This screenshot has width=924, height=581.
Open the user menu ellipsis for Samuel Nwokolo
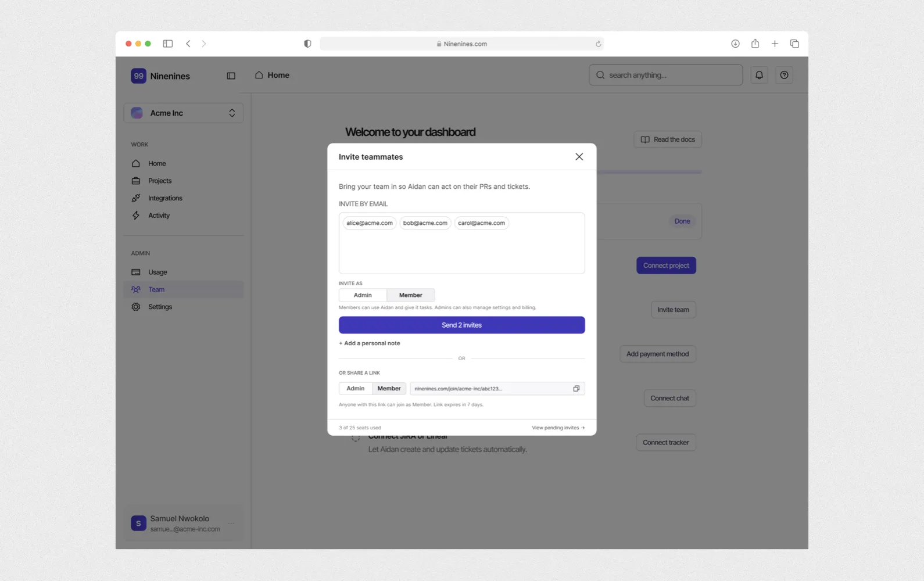click(x=231, y=523)
